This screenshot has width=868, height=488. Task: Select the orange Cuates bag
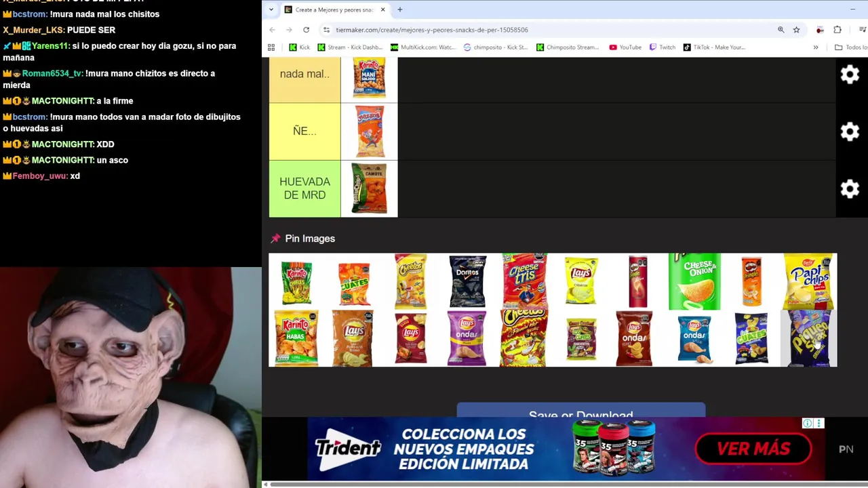pyautogui.click(x=354, y=285)
